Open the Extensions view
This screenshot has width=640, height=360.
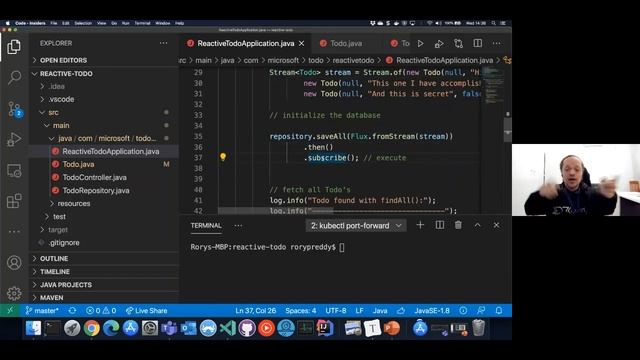pos(14,201)
